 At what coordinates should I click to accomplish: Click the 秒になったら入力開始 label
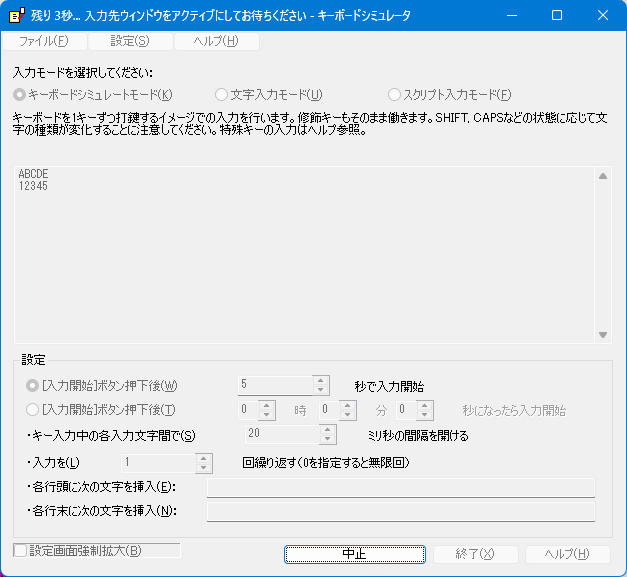(x=514, y=411)
